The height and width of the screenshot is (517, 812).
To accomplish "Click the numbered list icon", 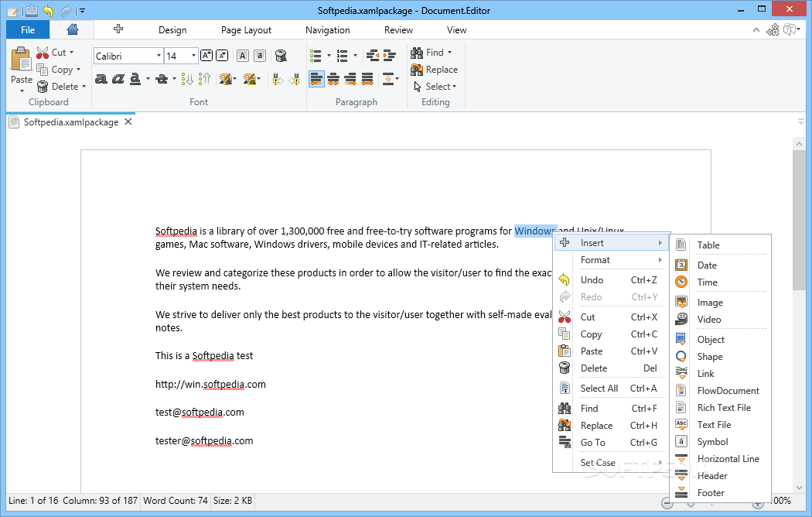I will [342, 56].
